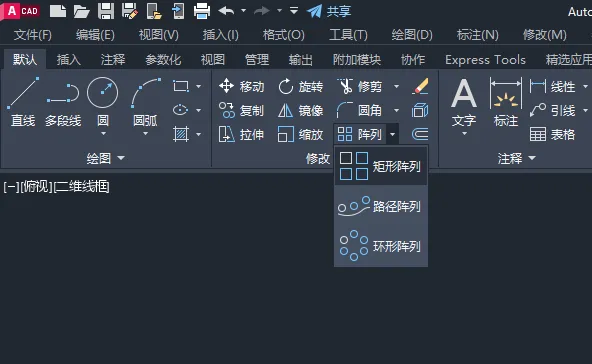
Task: Choose 矩形阵列 from the array menu
Action: (x=381, y=166)
